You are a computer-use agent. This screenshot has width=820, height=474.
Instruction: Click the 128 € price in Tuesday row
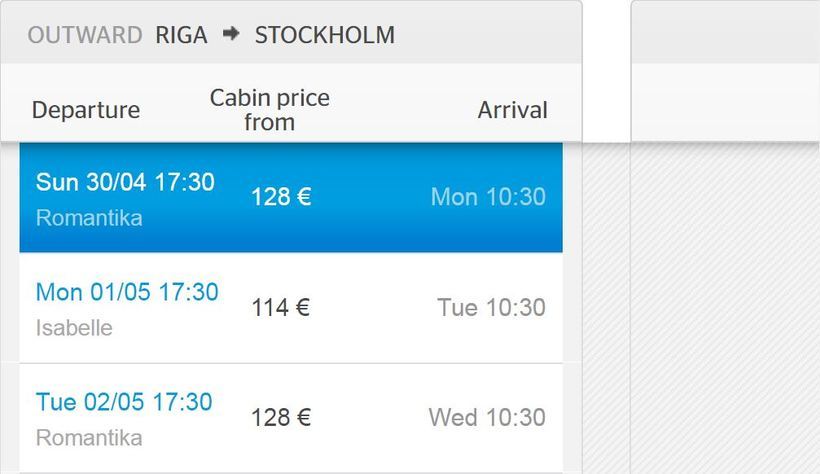[x=281, y=418]
